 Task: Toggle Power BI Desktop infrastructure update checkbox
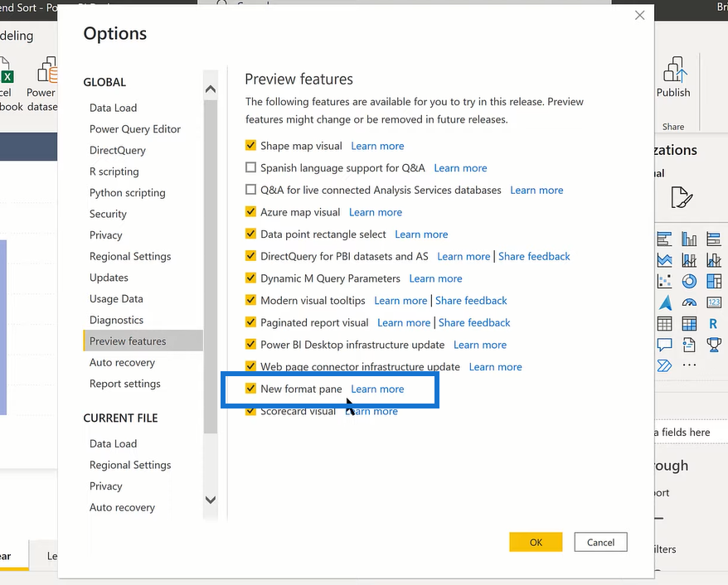pyautogui.click(x=250, y=344)
